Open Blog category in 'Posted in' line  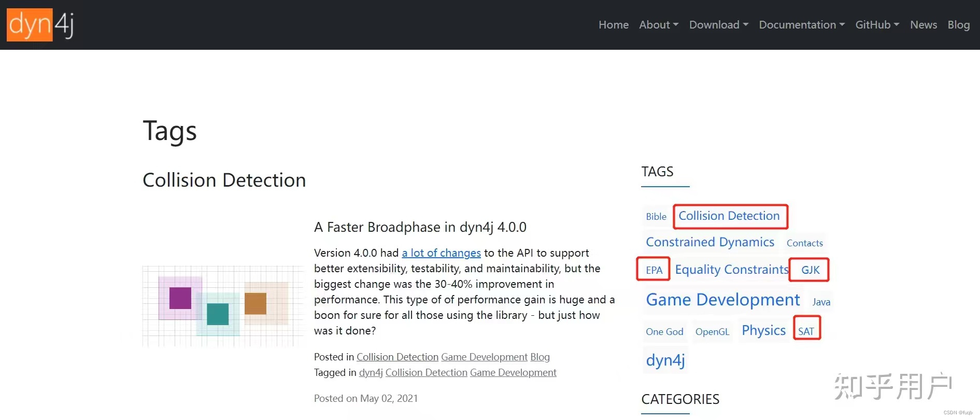tap(540, 357)
